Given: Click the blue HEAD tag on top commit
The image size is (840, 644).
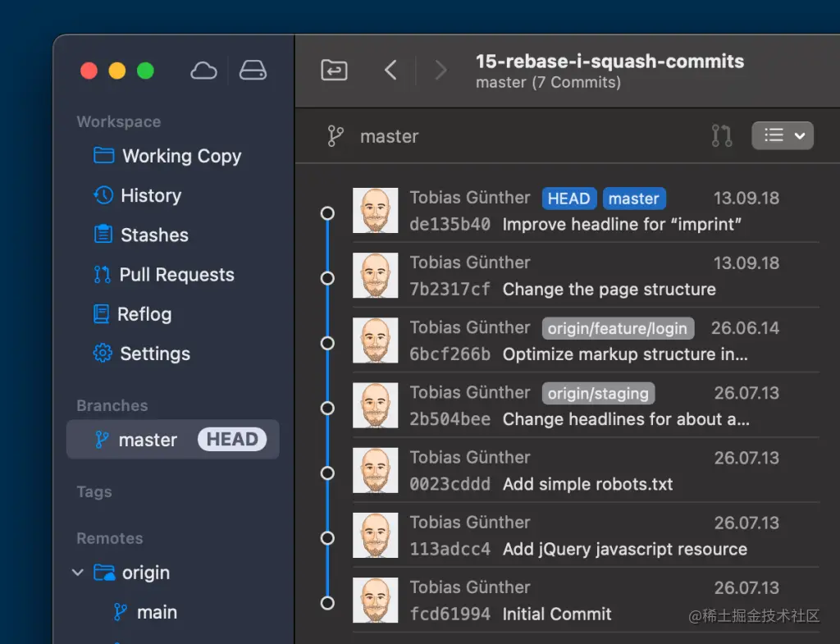Looking at the screenshot, I should coord(569,199).
